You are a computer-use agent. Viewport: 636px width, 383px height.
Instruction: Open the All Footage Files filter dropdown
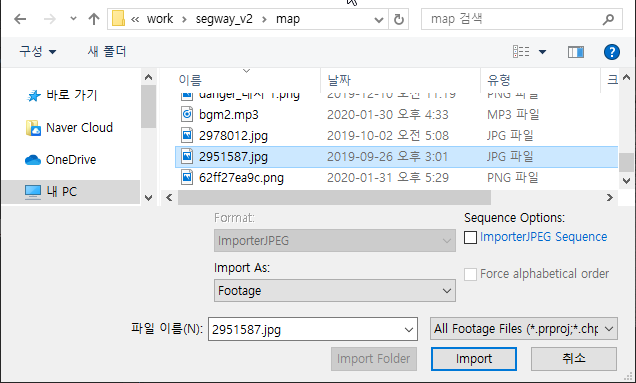pyautogui.click(x=524, y=329)
